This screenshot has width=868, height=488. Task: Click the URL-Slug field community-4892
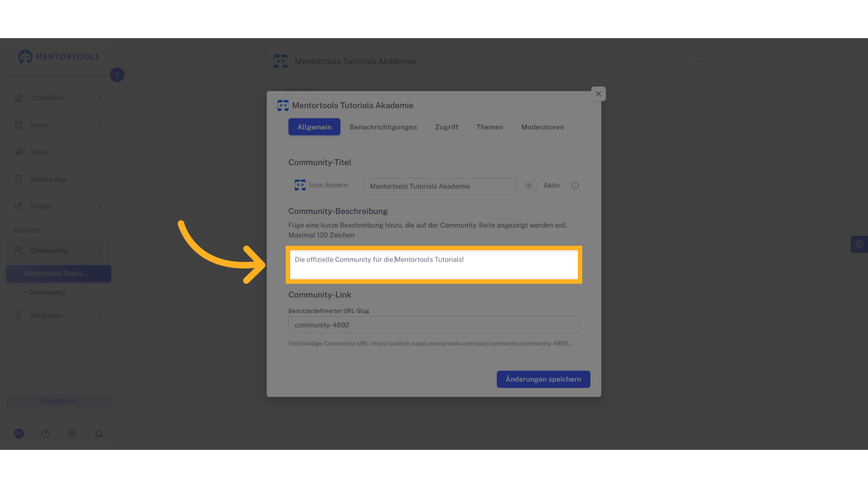(x=434, y=325)
